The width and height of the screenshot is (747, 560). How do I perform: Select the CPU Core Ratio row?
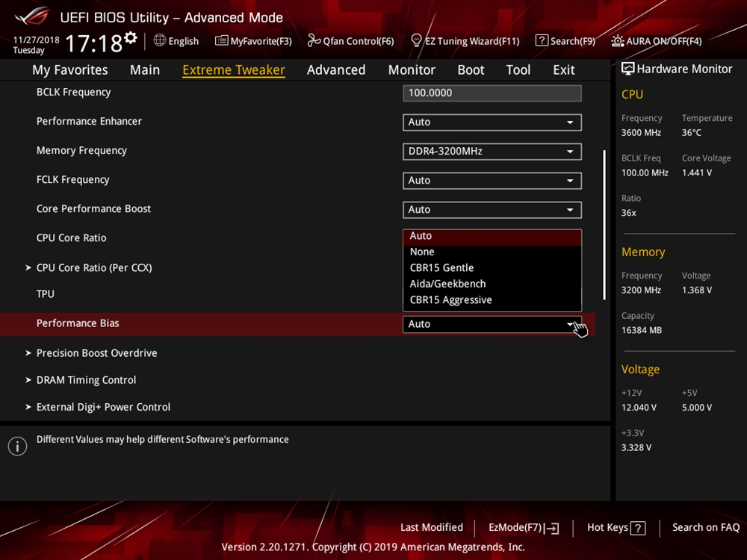tap(72, 238)
